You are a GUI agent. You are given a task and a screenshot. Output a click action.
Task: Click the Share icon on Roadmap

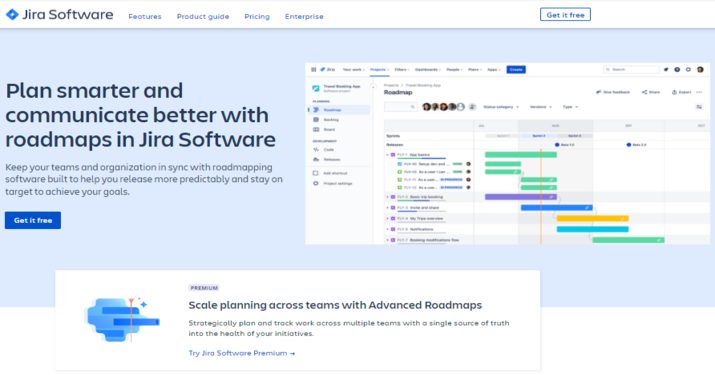(644, 92)
